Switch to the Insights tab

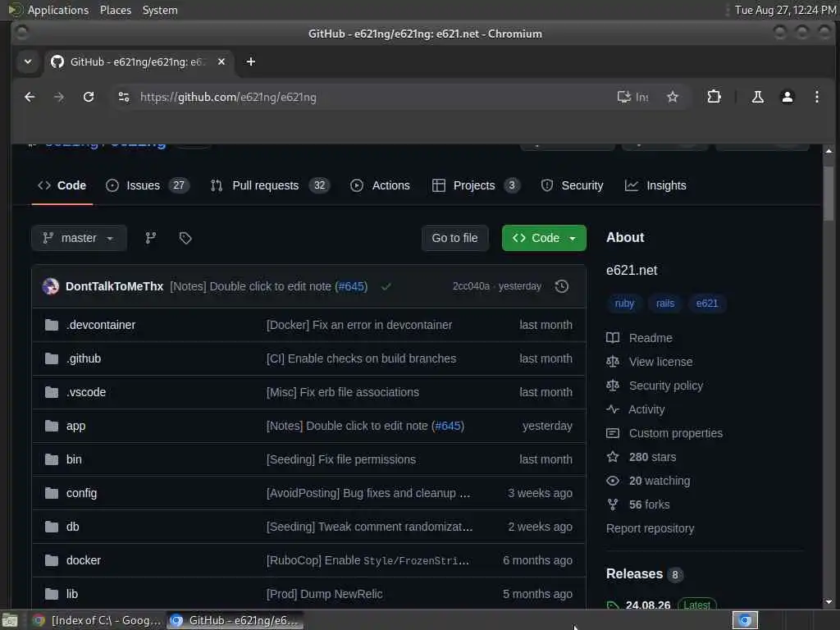655,185
